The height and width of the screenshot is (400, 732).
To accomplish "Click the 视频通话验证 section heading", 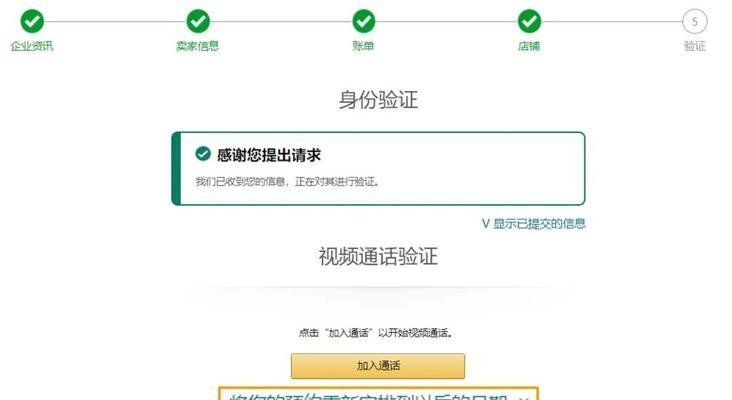I will (x=378, y=257).
